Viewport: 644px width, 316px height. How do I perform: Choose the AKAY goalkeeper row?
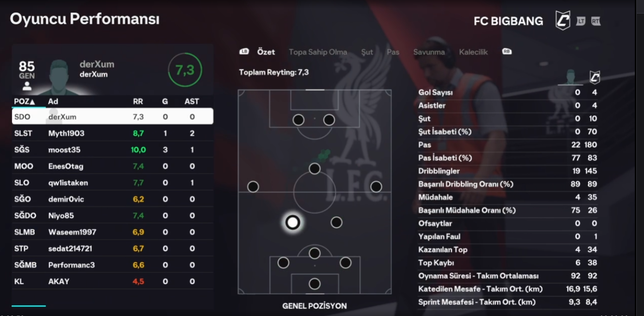click(x=112, y=281)
